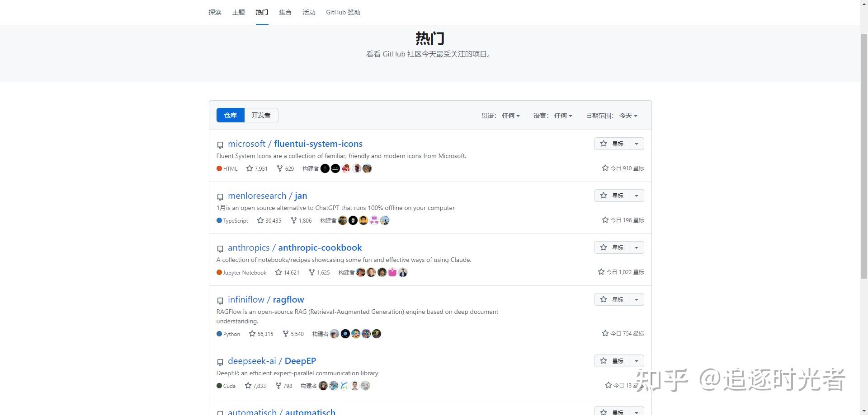This screenshot has width=868, height=415.
Task: Open the 集合 menu item
Action: pyautogui.click(x=285, y=12)
